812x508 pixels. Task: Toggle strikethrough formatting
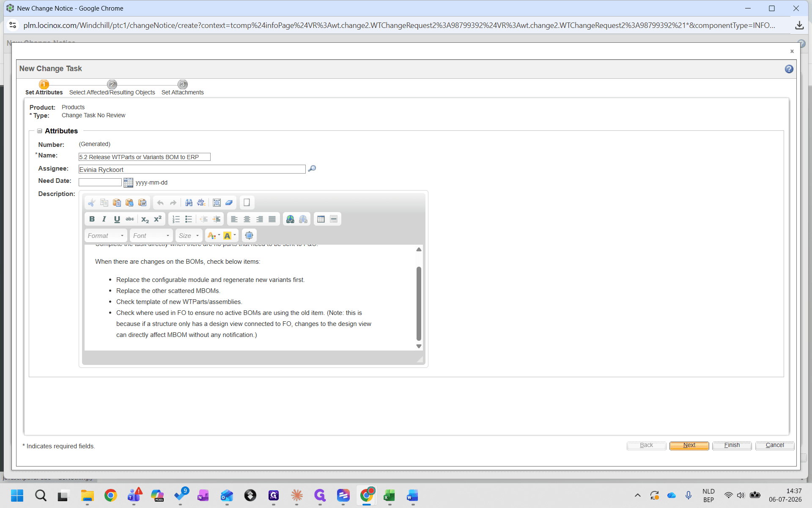tap(130, 219)
